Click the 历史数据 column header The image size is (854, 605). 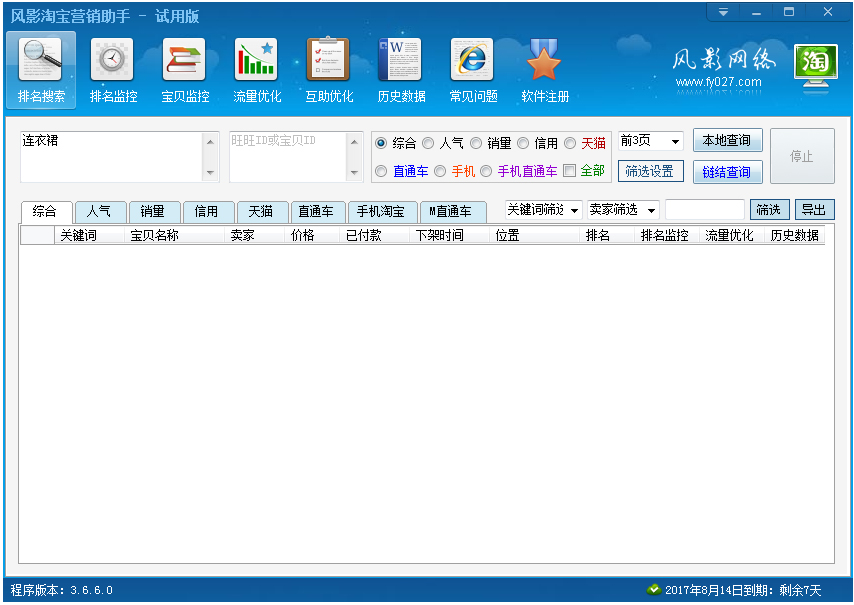[x=795, y=235]
